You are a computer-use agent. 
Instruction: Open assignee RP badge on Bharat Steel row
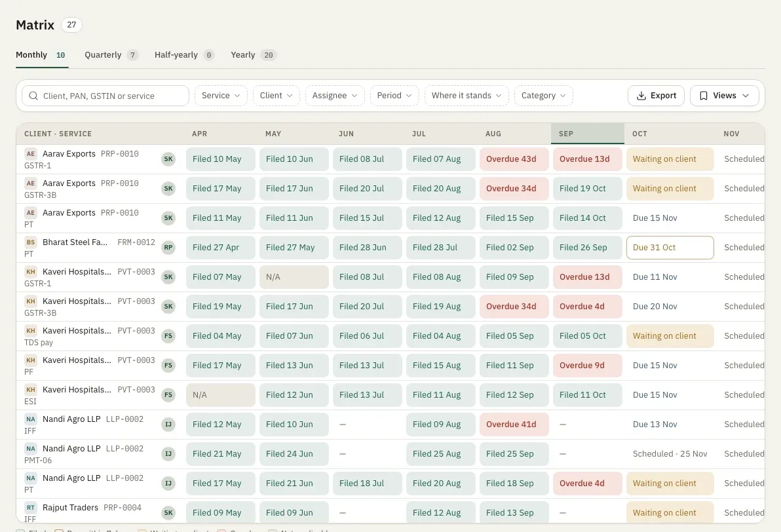168,248
